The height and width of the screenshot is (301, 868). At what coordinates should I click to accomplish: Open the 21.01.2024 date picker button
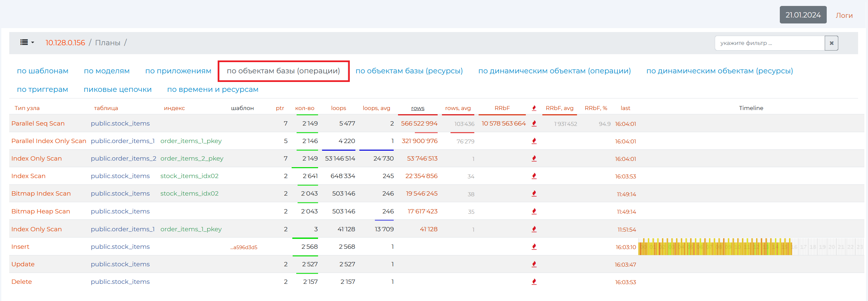click(x=803, y=15)
